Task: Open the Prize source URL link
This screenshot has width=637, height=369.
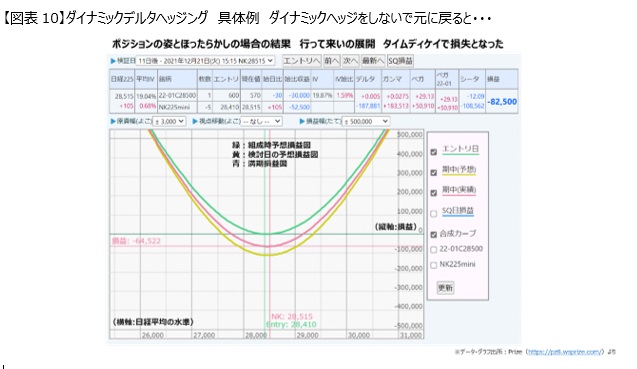Action: click(x=564, y=352)
